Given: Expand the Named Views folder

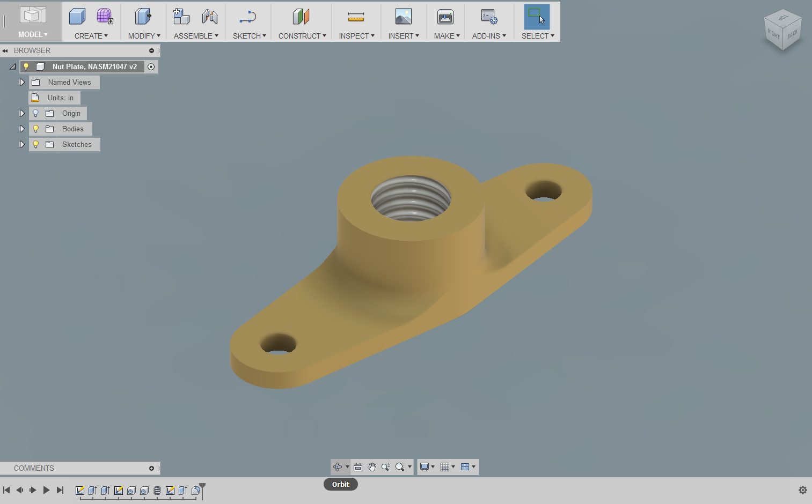Looking at the screenshot, I should [22, 82].
